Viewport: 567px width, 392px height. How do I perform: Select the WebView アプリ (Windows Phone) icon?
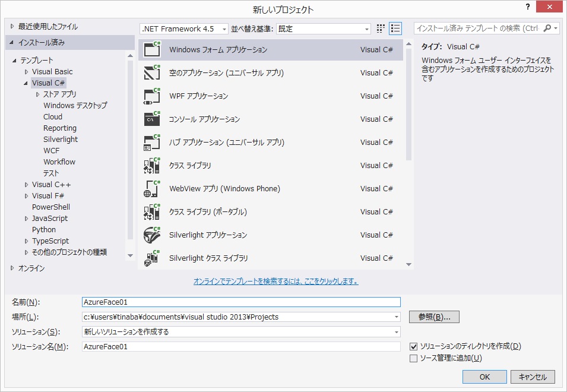coord(152,188)
